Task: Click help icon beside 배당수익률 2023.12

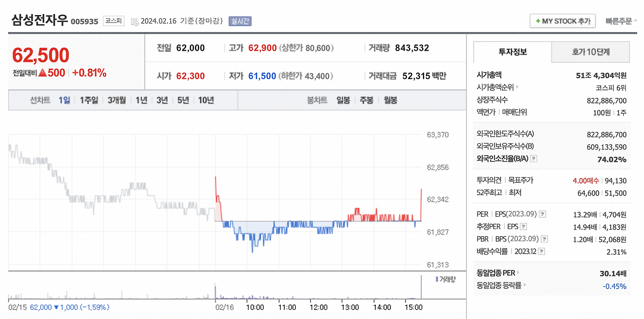Action: click(x=542, y=252)
